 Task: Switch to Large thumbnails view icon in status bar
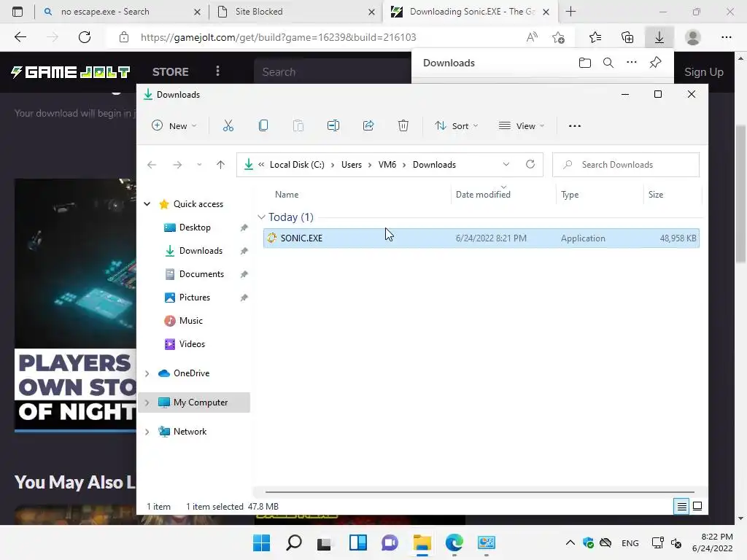tap(697, 506)
